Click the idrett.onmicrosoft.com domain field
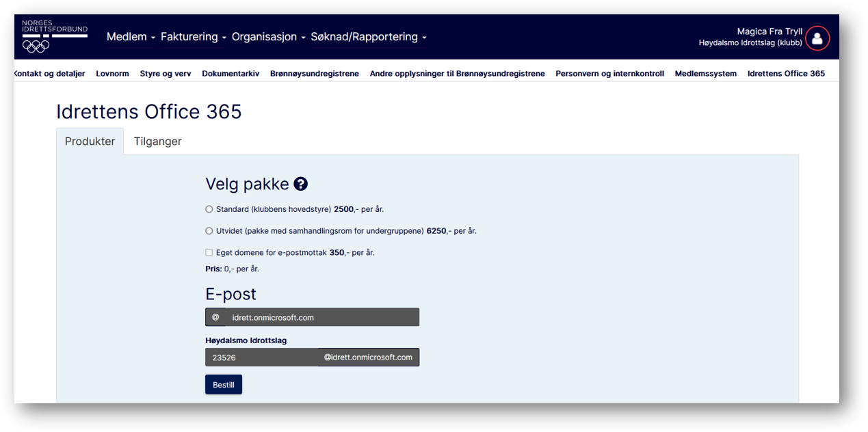The image size is (868, 432). (x=322, y=317)
